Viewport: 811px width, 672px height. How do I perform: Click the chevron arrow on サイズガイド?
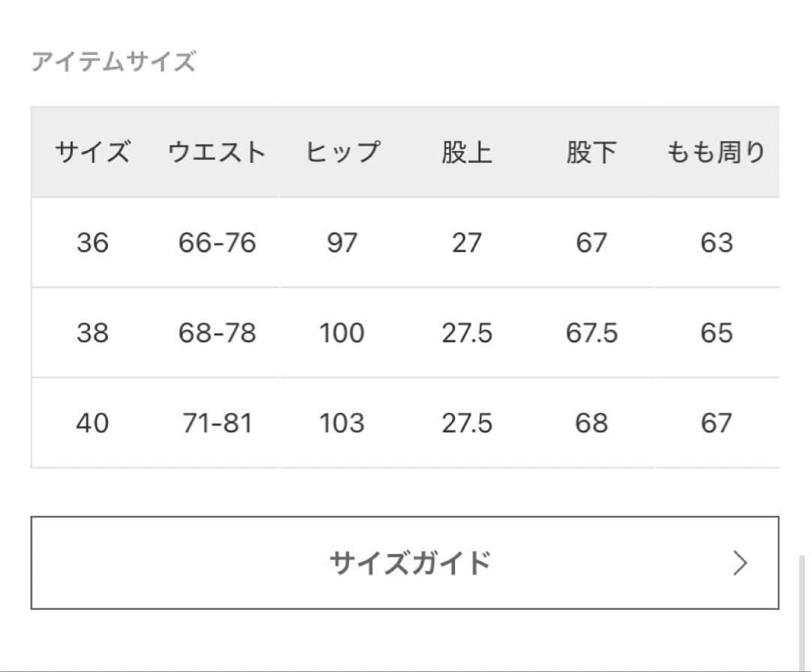[740, 563]
